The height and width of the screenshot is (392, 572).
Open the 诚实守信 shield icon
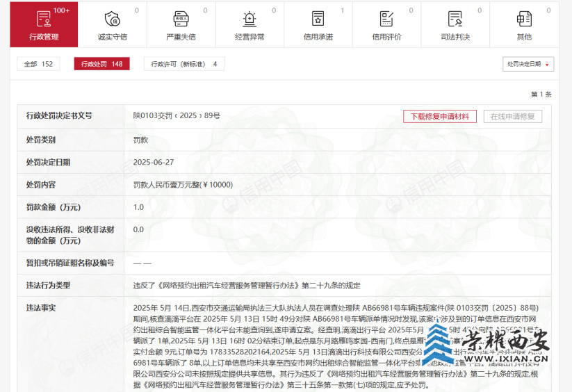coord(112,19)
